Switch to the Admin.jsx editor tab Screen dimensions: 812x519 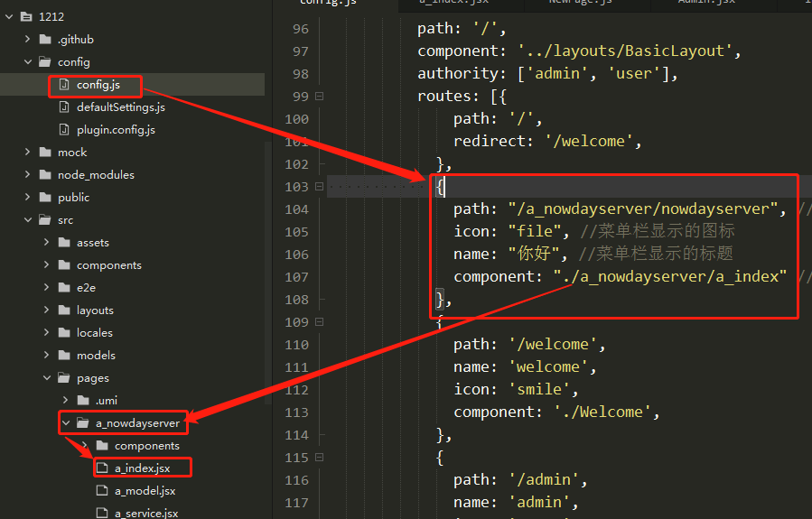706,3
